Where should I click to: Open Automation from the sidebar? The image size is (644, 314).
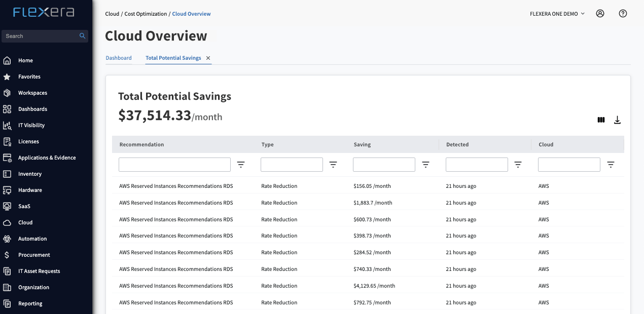coord(32,239)
